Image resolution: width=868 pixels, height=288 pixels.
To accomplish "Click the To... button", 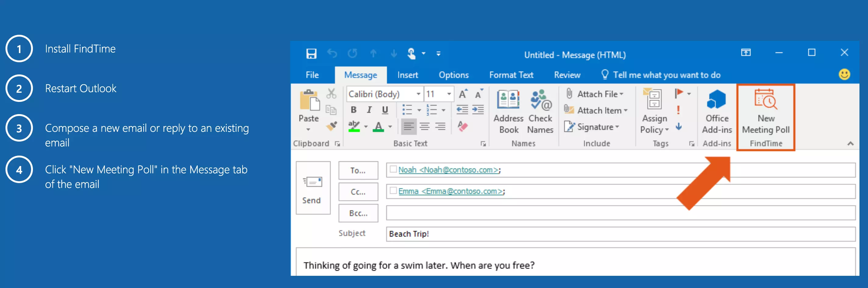I will [x=358, y=170].
